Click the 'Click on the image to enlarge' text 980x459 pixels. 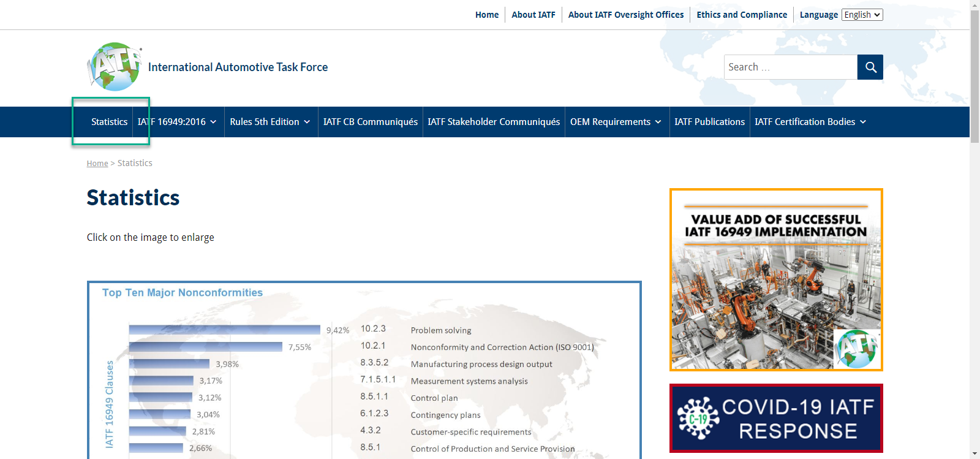pos(151,237)
